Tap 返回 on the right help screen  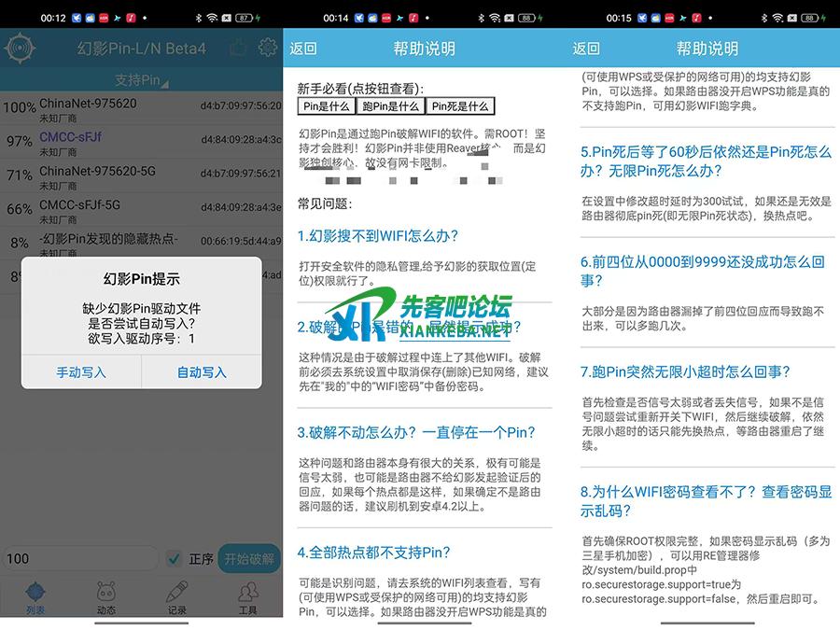[x=586, y=49]
